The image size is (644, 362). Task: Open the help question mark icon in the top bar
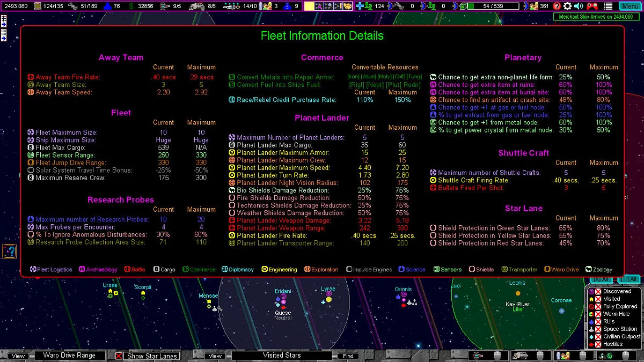[557, 6]
